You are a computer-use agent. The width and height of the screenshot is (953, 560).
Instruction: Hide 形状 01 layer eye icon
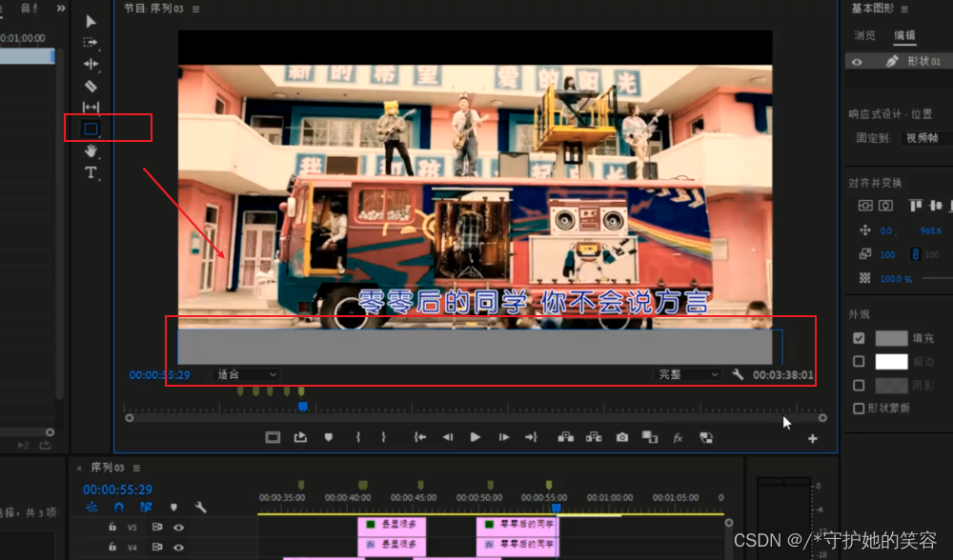tap(857, 62)
